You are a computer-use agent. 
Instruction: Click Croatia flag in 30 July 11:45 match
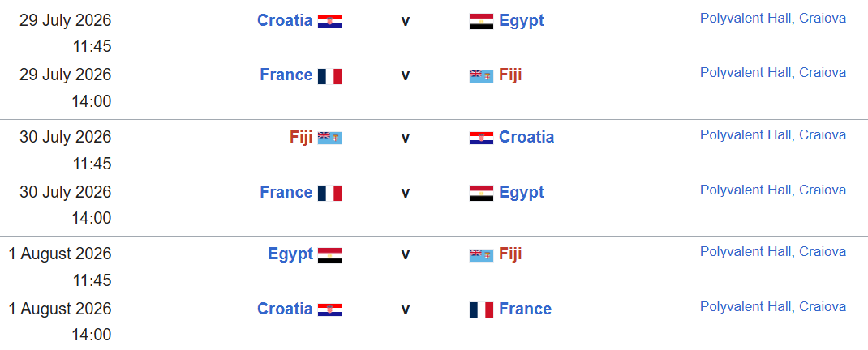point(481,138)
